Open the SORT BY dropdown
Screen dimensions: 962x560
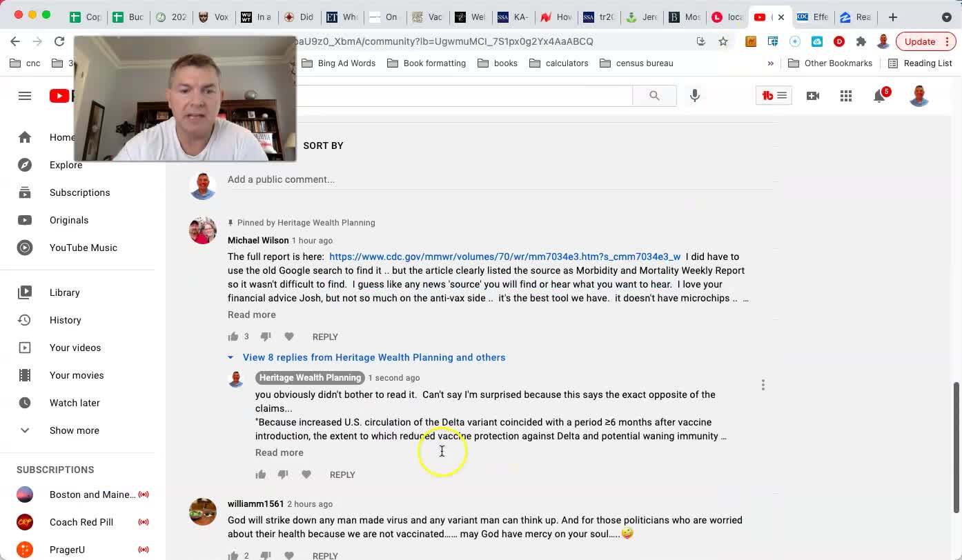point(323,146)
